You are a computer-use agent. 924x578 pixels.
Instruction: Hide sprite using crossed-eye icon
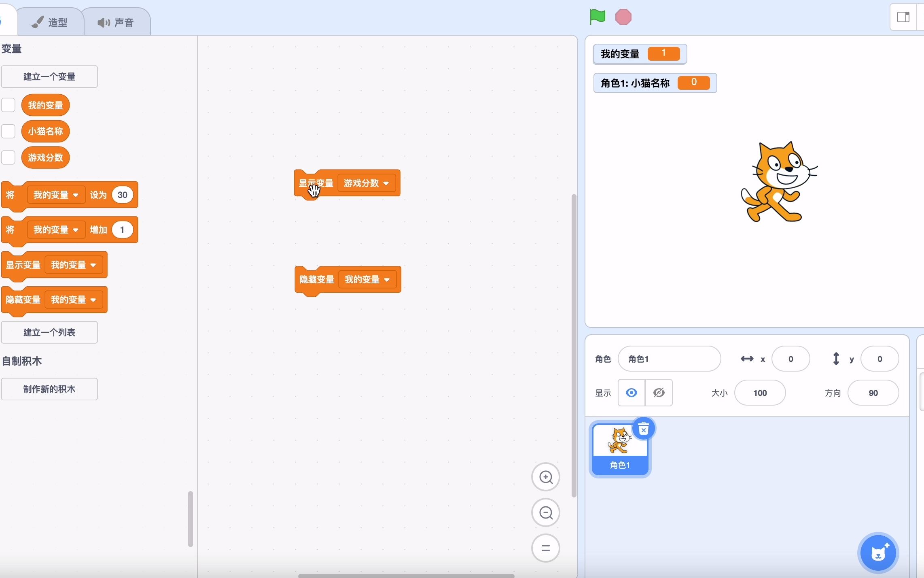pyautogui.click(x=659, y=393)
